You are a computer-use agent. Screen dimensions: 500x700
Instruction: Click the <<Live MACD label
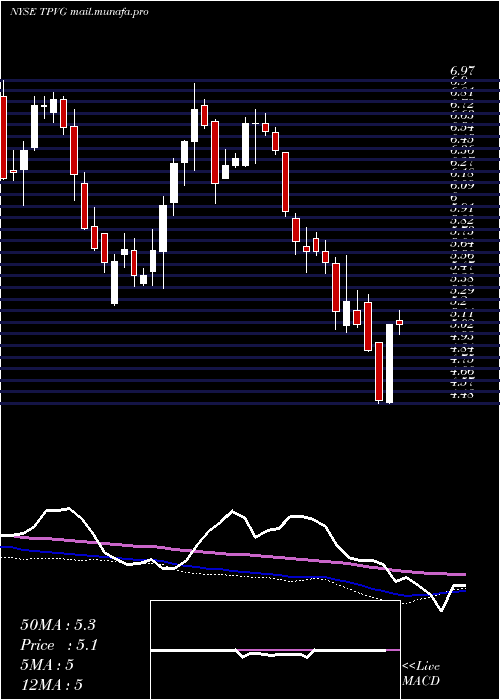421,674
